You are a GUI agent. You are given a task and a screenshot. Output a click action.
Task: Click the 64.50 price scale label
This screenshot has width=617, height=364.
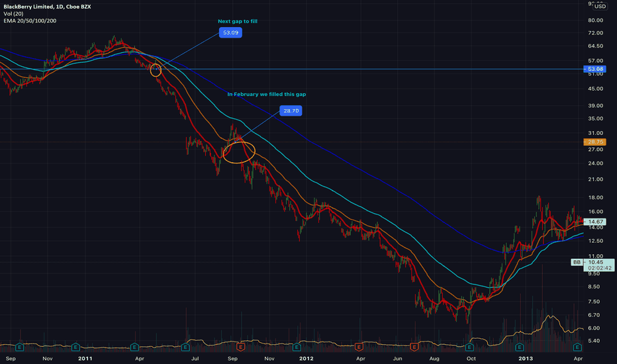[595, 46]
